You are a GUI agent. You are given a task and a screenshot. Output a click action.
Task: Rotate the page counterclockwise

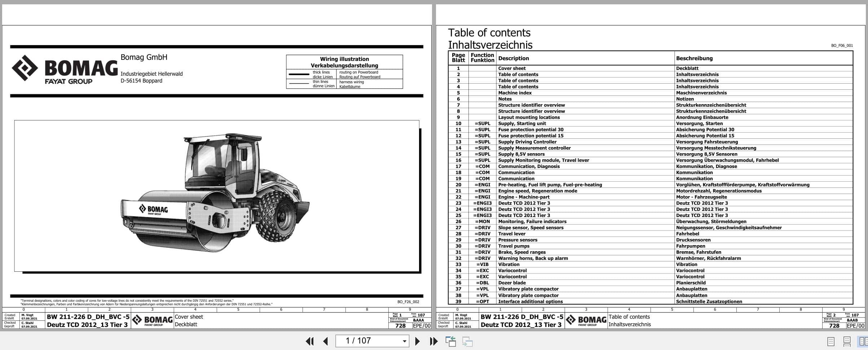tap(451, 341)
